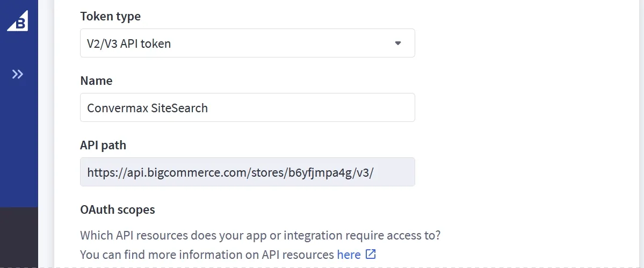Click the BigCommerce logo icon
Viewport: 644px width, 268px height.
[x=18, y=20]
